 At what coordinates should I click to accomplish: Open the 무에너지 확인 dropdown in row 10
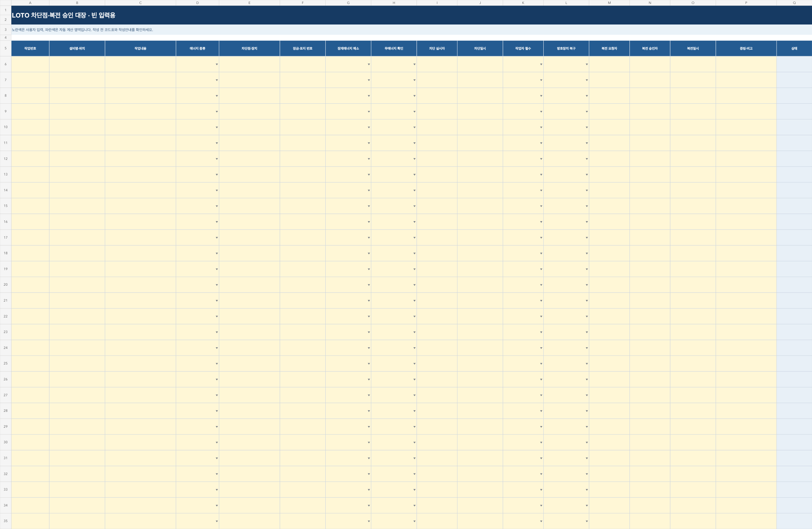click(x=414, y=127)
